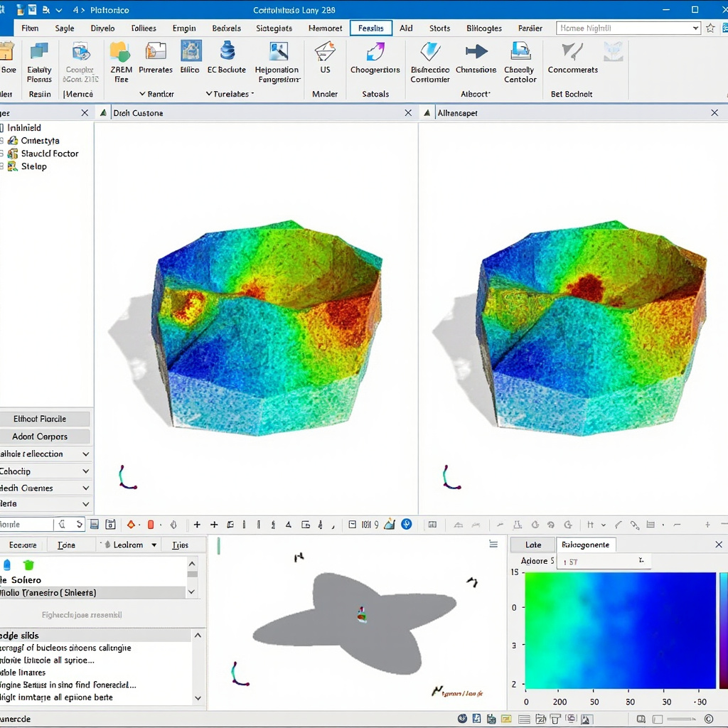Open the Concomerats tool icon

pyautogui.click(x=572, y=52)
